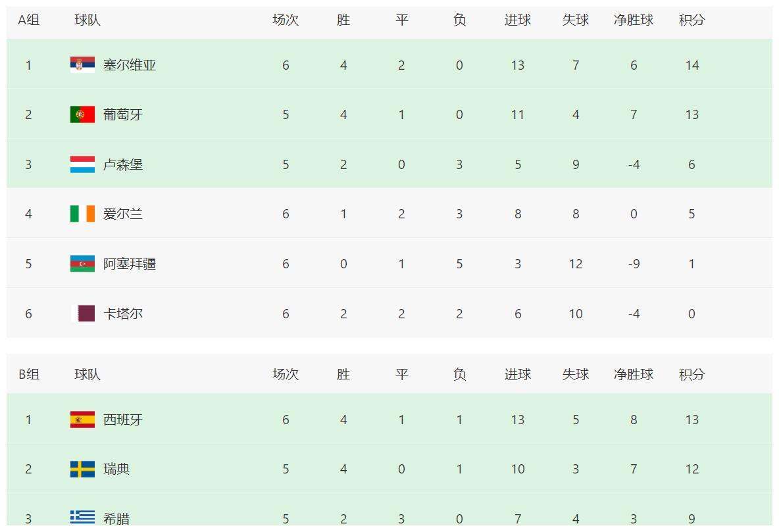Click the Spain flag icon
This screenshot has height=532, width=779.
[x=82, y=420]
